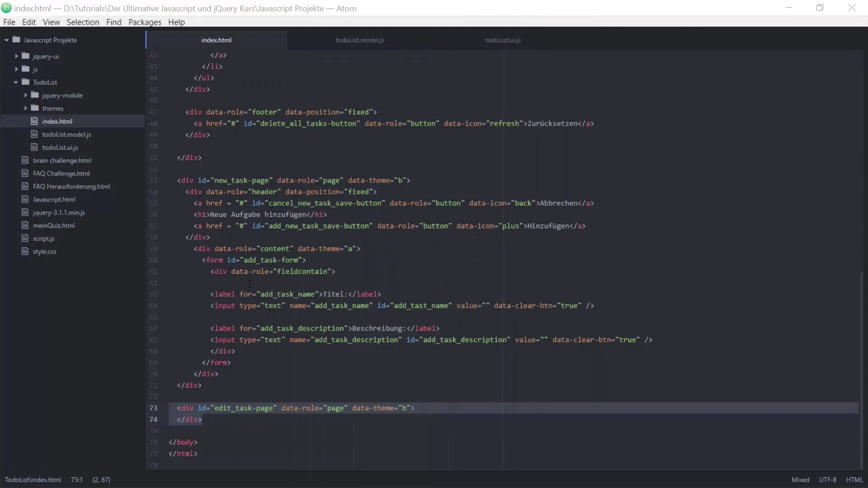The image size is (868, 488).
Task: Click the themes folder icon
Action: pos(35,108)
